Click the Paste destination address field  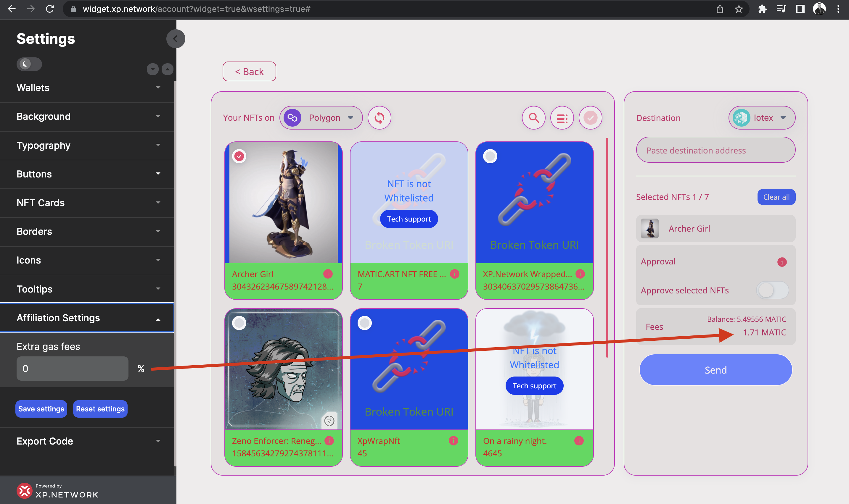pyautogui.click(x=716, y=150)
